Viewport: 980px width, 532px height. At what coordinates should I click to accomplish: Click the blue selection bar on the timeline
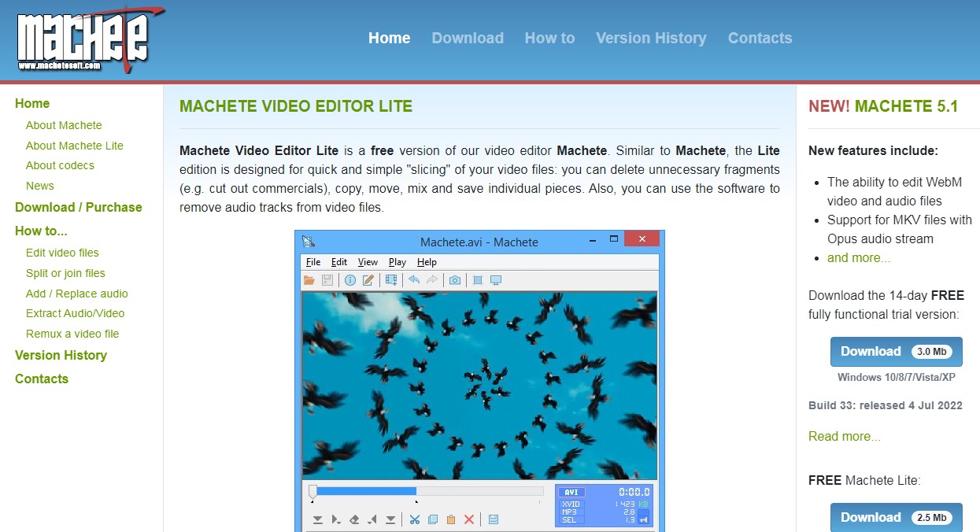coord(366,491)
